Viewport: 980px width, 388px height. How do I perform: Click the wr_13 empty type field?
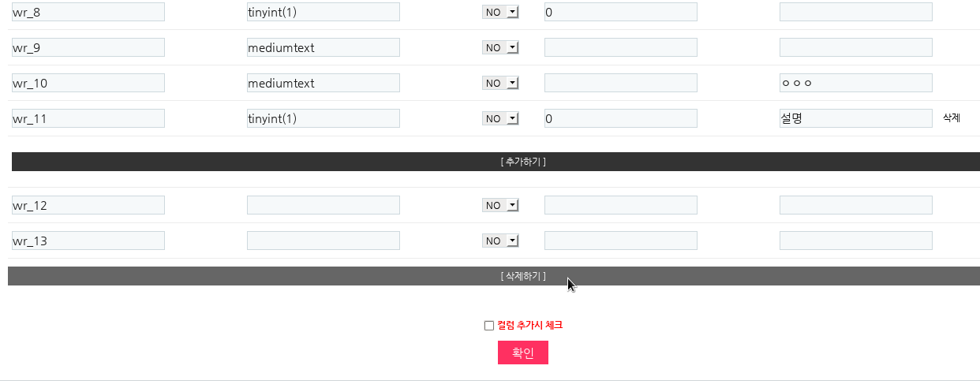click(x=323, y=241)
